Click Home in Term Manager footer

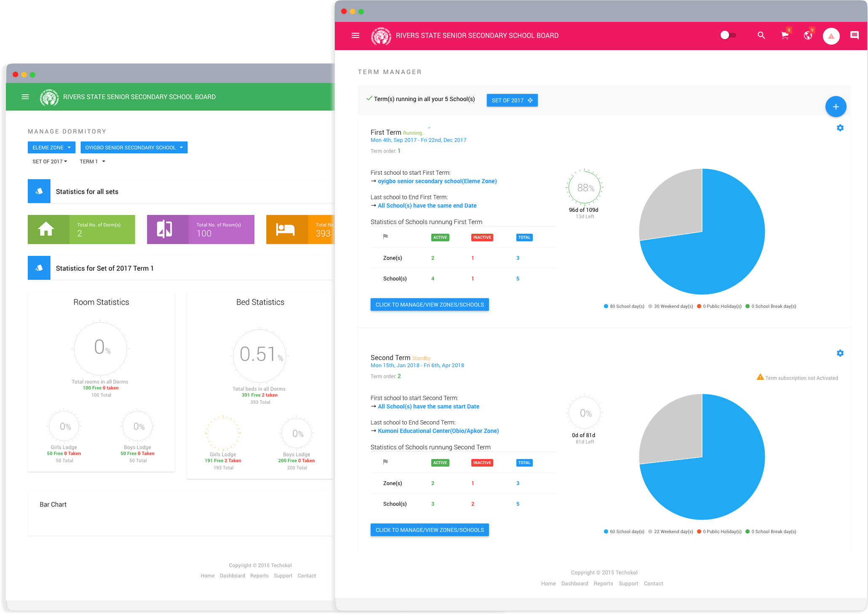tap(548, 583)
